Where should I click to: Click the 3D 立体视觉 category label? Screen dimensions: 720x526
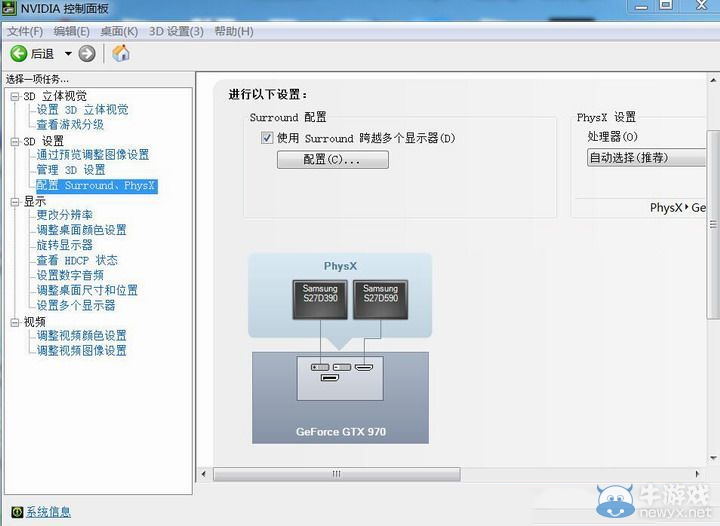coord(55,96)
